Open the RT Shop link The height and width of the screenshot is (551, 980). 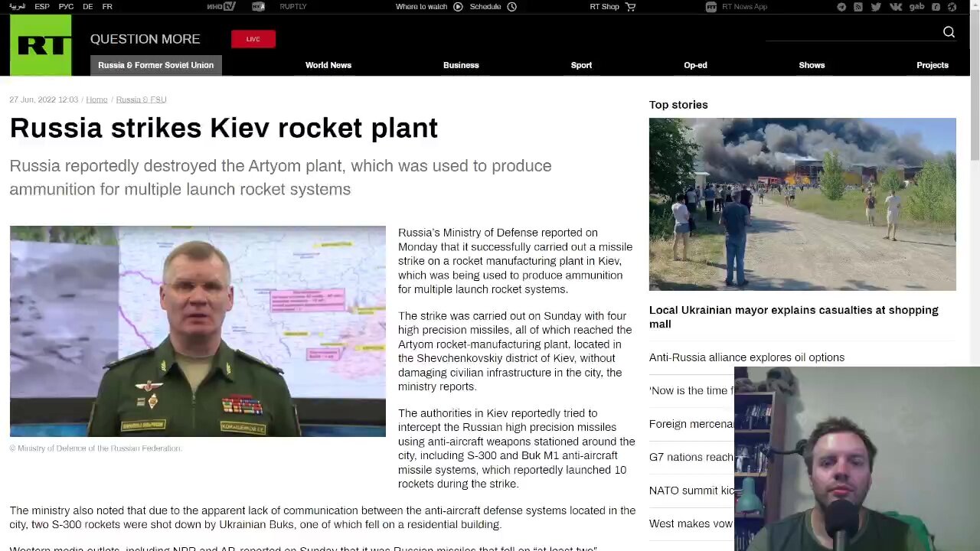point(604,6)
